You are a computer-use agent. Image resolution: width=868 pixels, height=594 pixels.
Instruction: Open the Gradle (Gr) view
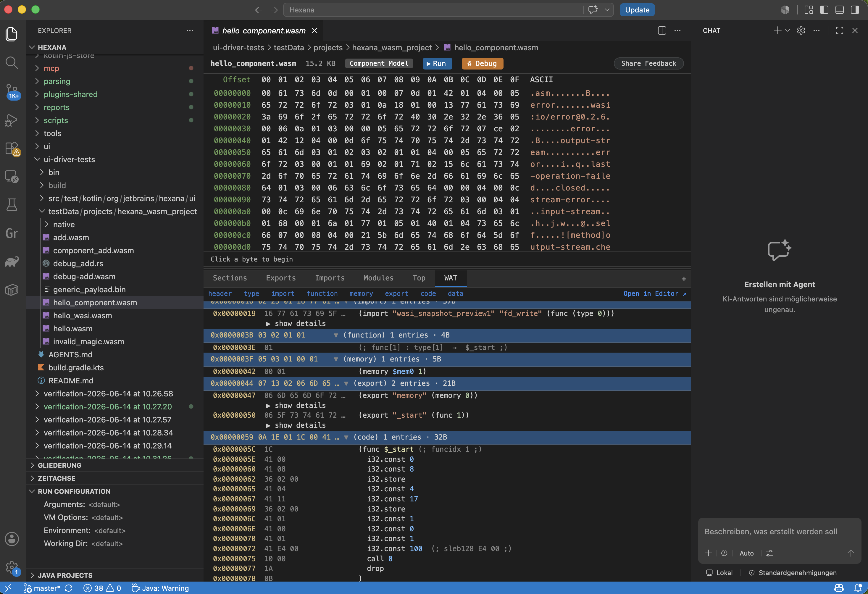[x=12, y=233]
